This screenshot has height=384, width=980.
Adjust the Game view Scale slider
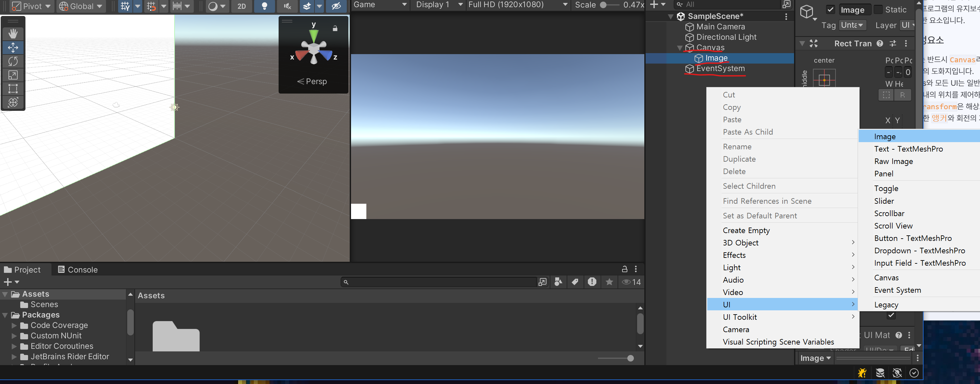tap(604, 5)
